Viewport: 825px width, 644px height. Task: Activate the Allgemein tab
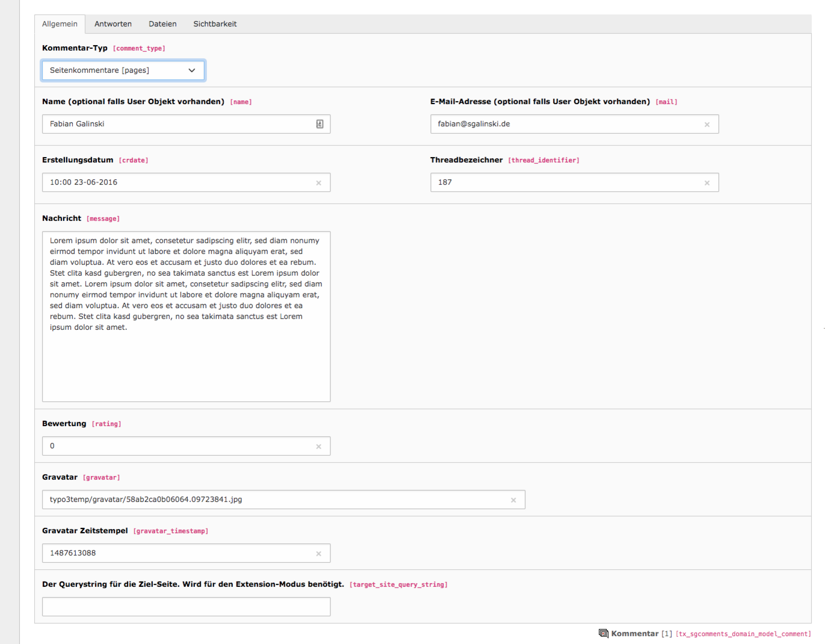click(60, 23)
